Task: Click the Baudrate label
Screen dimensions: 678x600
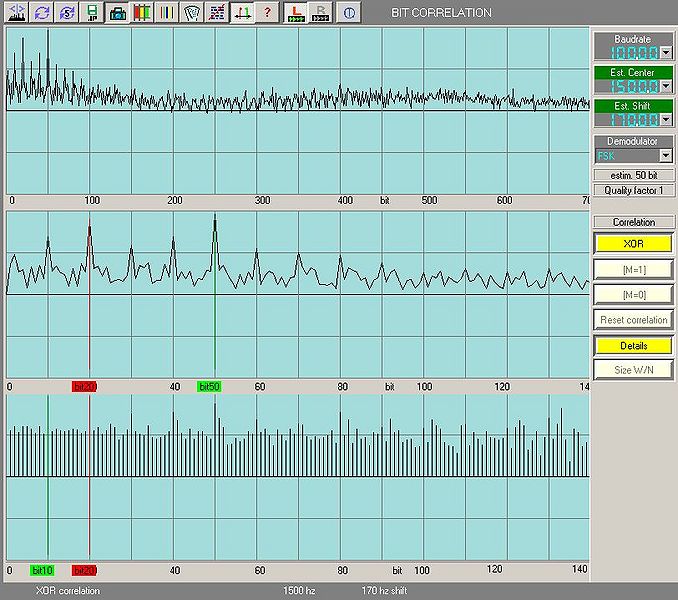Action: coord(633,39)
